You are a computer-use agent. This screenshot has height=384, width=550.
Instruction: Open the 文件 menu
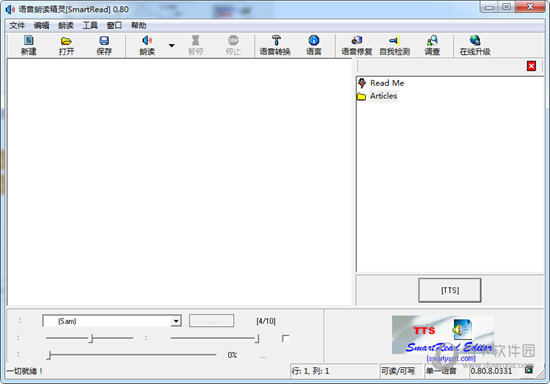click(x=17, y=25)
